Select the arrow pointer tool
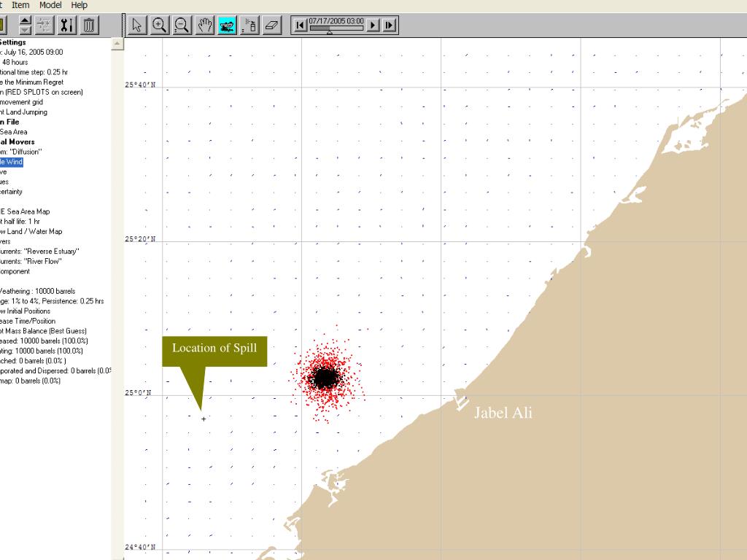 (x=137, y=26)
